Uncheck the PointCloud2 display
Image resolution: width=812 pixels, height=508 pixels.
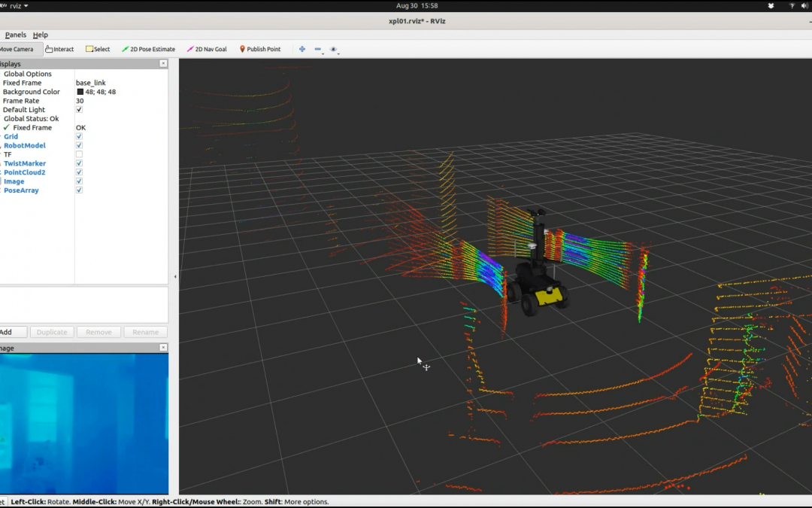79,172
